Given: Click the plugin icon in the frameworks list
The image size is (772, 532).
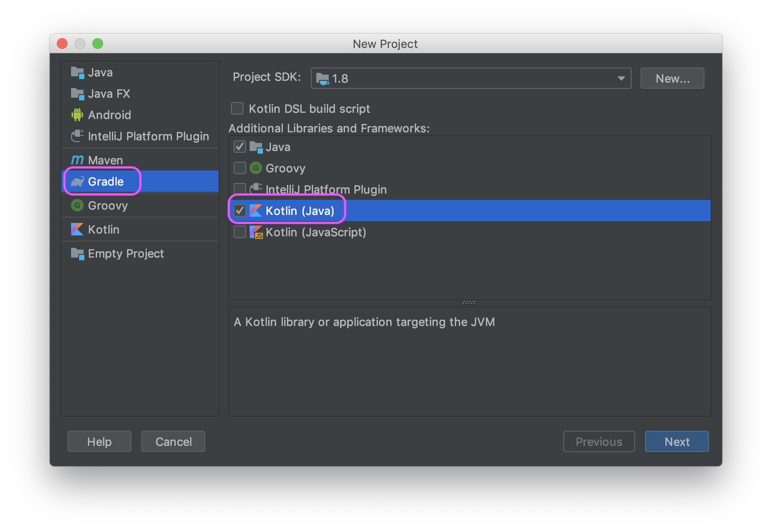Looking at the screenshot, I should 256,189.
